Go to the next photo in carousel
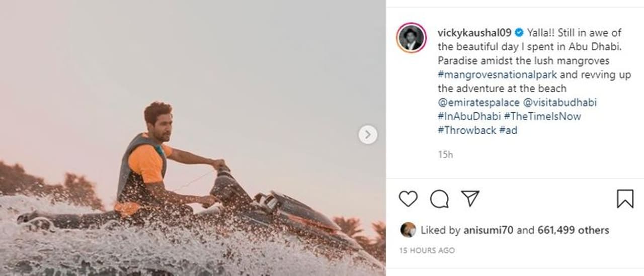 pos(368,135)
